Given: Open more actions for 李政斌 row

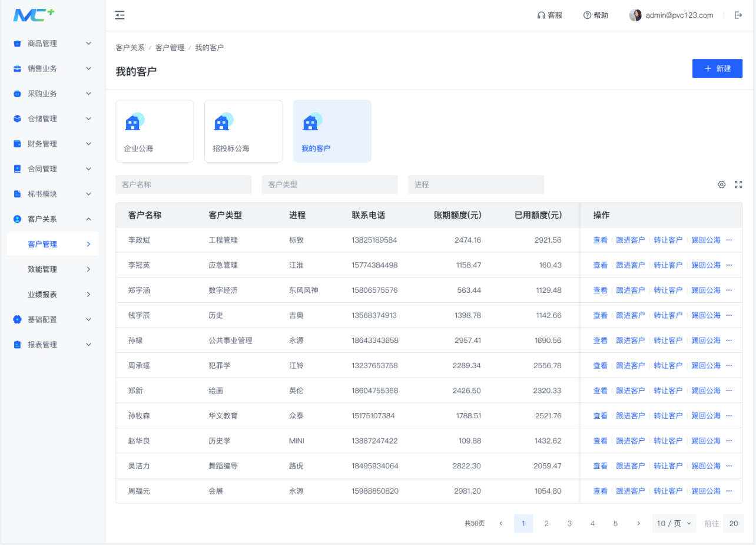Looking at the screenshot, I should coord(729,240).
